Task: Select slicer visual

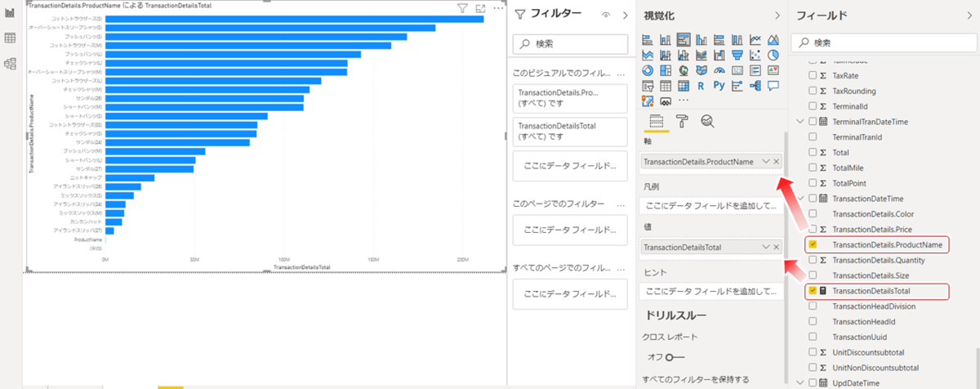Action: click(648, 86)
